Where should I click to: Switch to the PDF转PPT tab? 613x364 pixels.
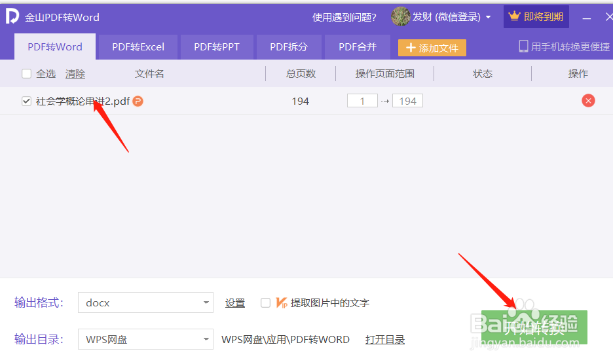(x=217, y=47)
